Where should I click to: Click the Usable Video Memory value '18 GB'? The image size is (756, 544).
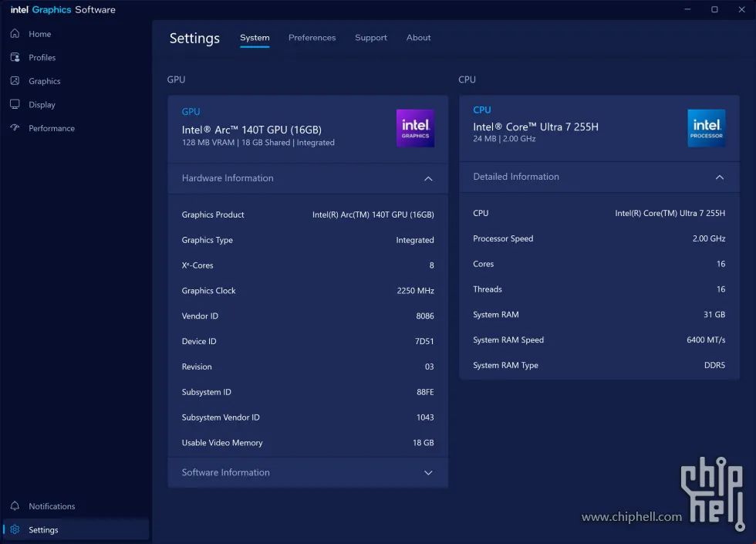pyautogui.click(x=424, y=443)
